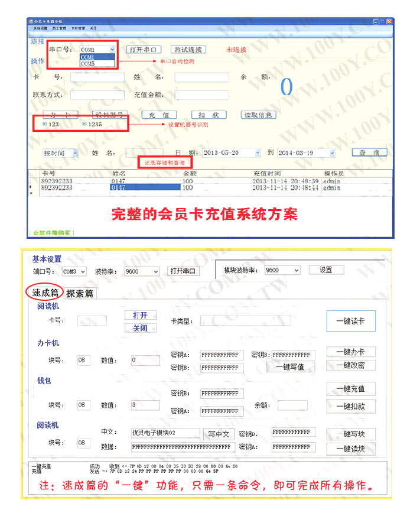The height and width of the screenshot is (526, 420).
Task: Select the 速成篇 tab
Action: (x=46, y=292)
